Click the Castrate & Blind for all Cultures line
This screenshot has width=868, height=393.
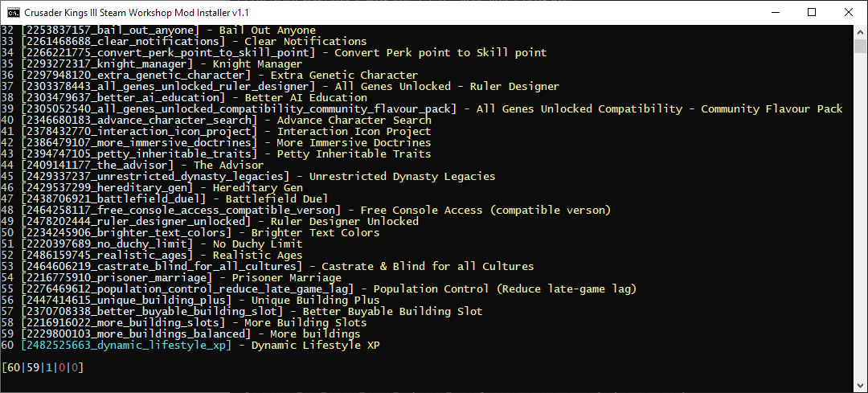click(x=277, y=267)
